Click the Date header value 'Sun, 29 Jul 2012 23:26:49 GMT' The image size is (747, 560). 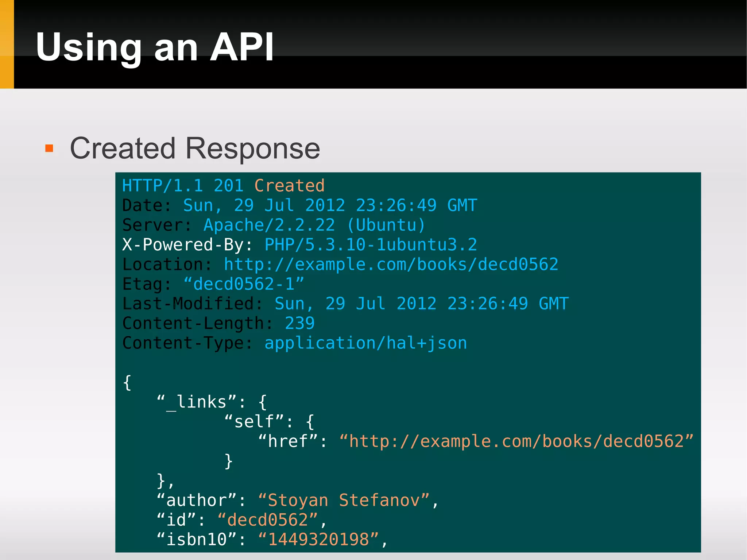(x=330, y=205)
